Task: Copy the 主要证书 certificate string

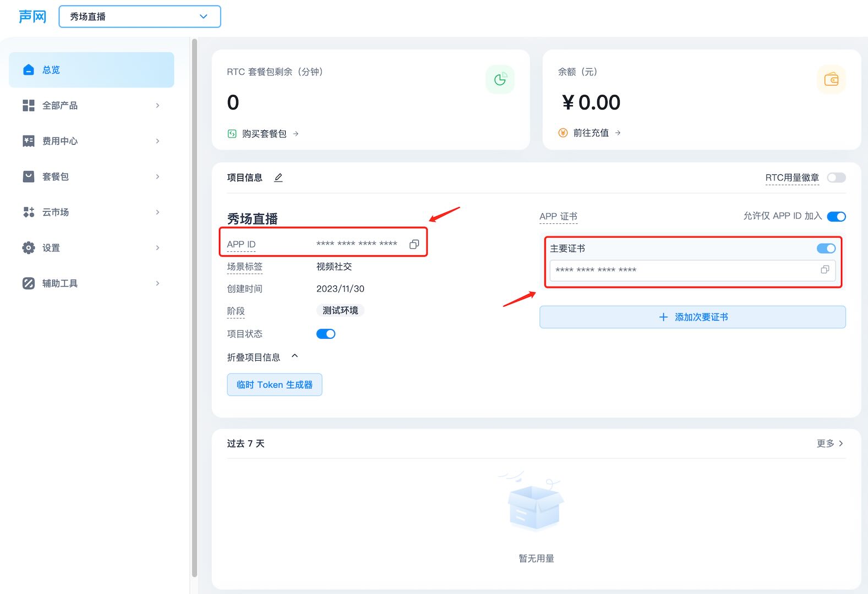Action: pyautogui.click(x=825, y=269)
